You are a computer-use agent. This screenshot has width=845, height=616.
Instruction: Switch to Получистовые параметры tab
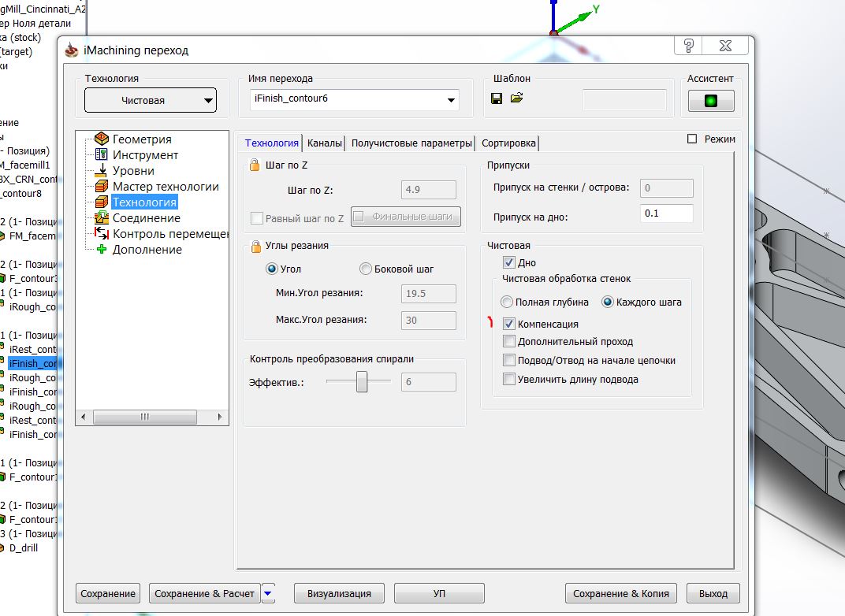click(411, 143)
